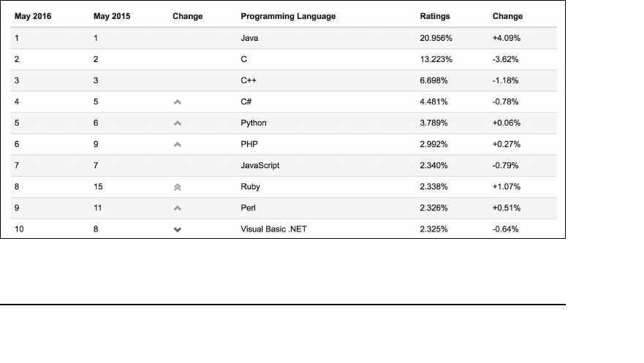Select the Ruby language entry

250,187
